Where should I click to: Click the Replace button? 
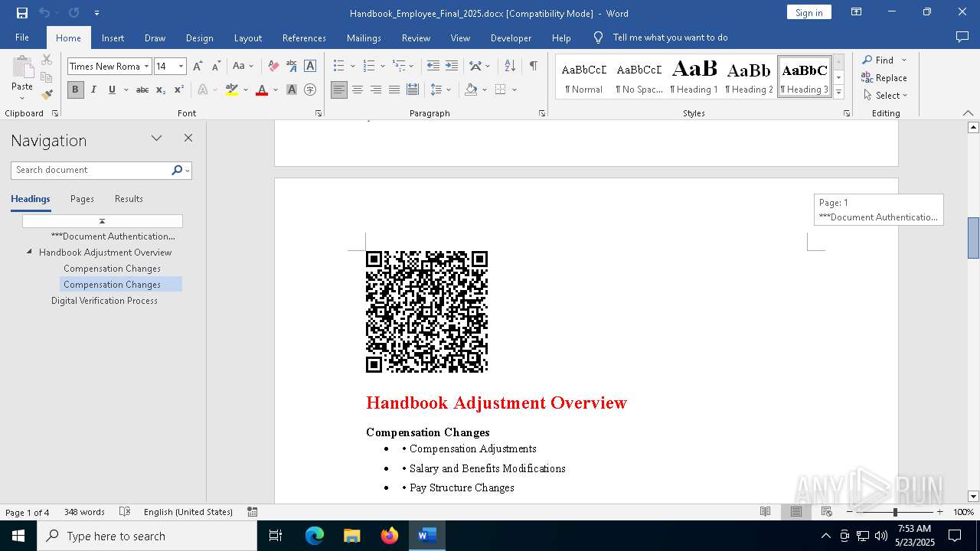click(x=884, y=77)
